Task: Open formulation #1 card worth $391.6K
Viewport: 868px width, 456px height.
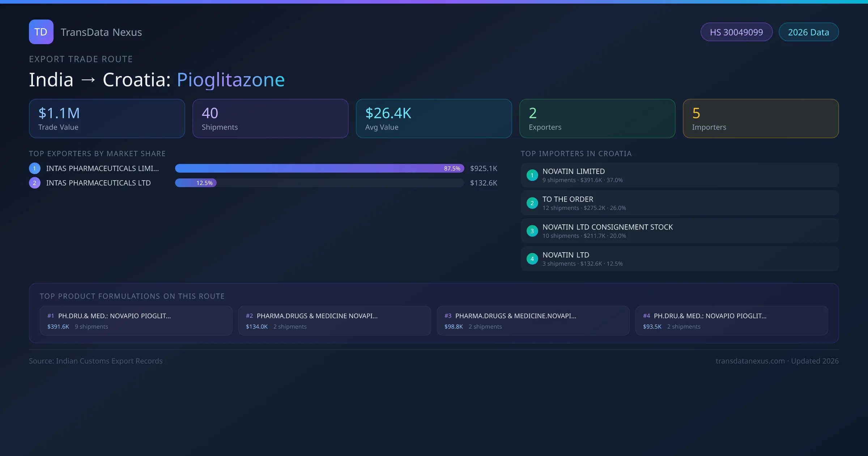Action: coord(136,321)
